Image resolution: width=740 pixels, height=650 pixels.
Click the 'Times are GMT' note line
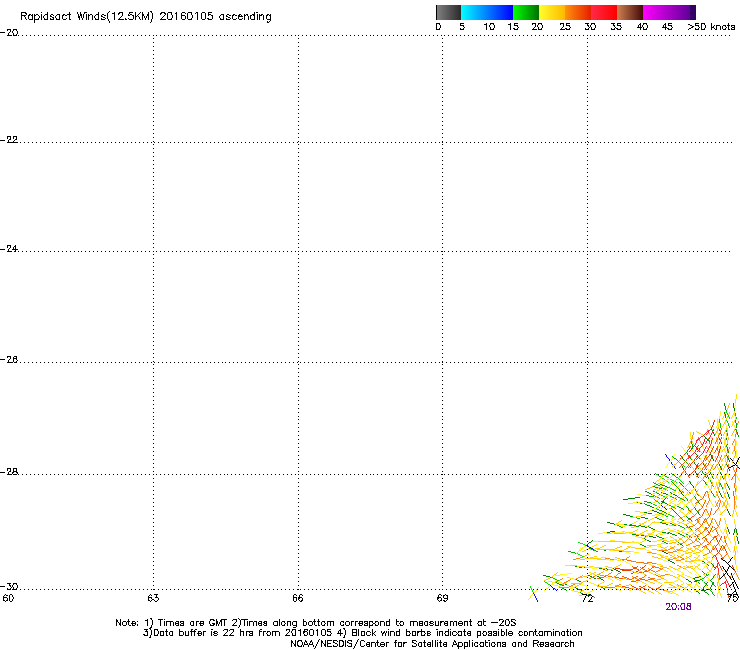[316, 623]
